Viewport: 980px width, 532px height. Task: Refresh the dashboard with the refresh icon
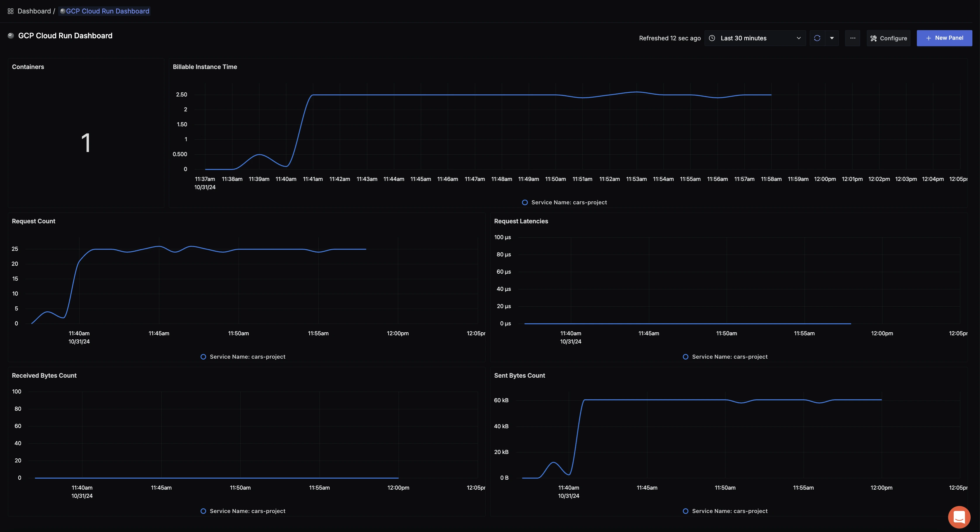(817, 38)
